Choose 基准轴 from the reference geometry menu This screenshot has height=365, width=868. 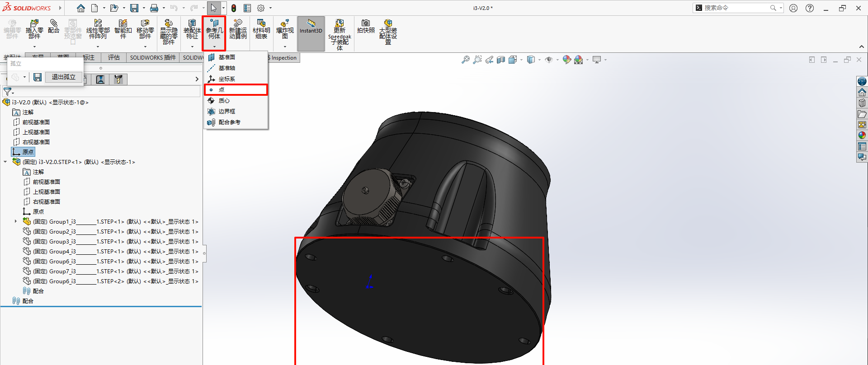[236, 68]
